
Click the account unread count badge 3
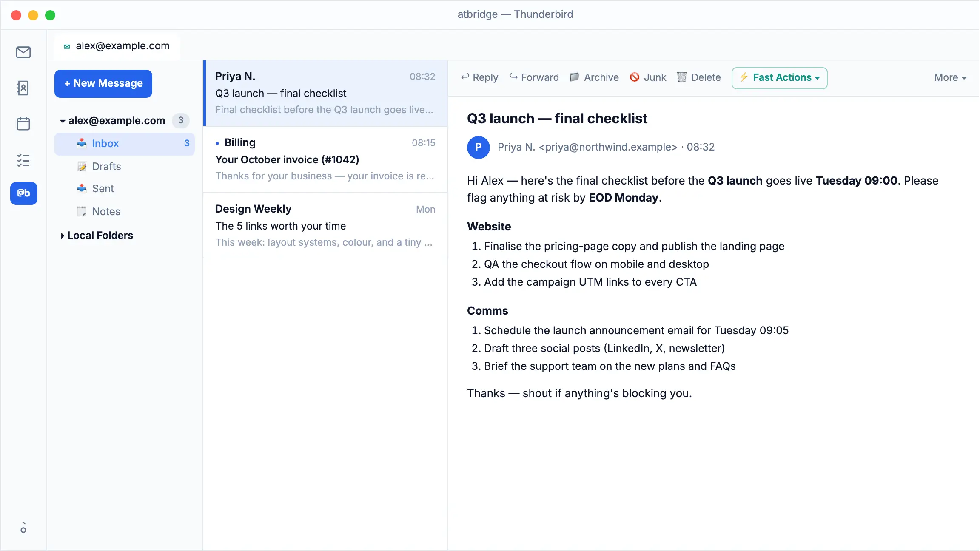click(181, 120)
